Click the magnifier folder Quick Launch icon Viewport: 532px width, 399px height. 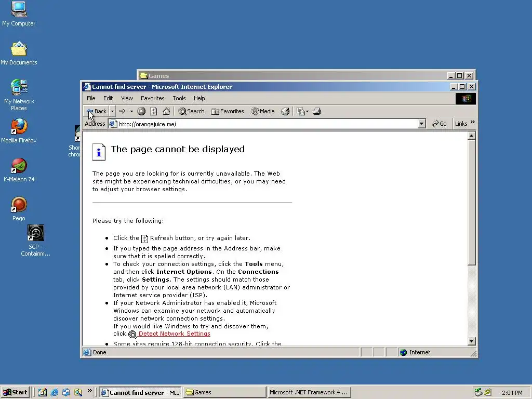coord(78,393)
